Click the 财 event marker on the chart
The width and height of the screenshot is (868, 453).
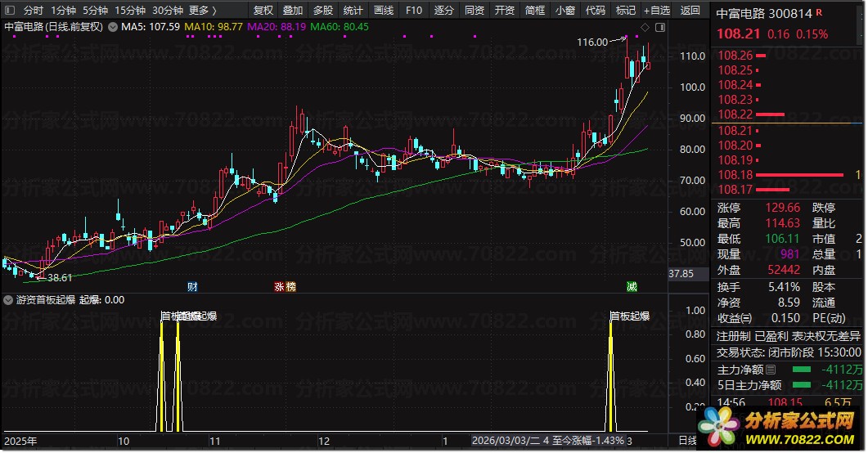(x=192, y=286)
